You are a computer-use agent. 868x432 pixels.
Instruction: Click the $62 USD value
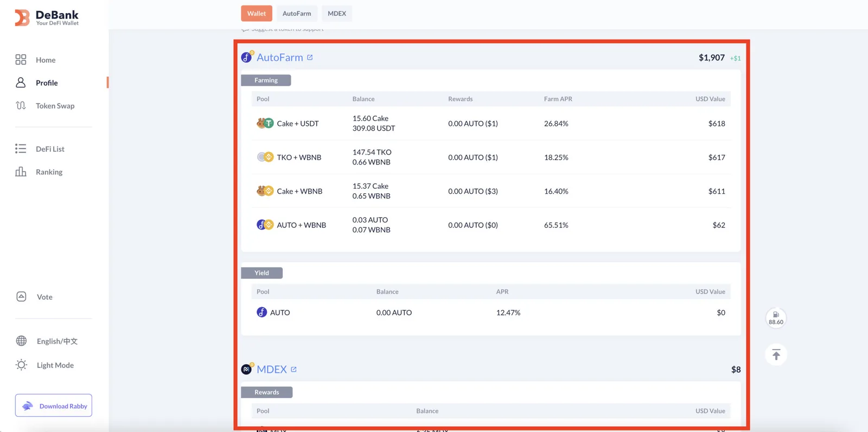pyautogui.click(x=719, y=225)
